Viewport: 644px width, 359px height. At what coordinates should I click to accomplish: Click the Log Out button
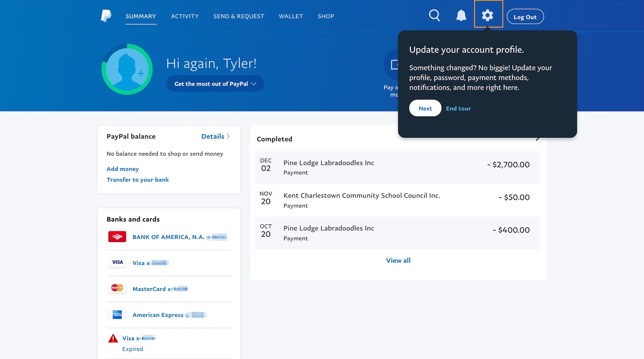coord(525,17)
